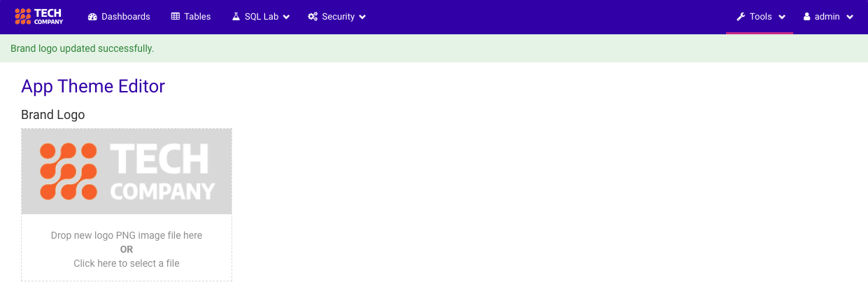The image size is (868, 301).
Task: Expand the admin dropdown chevron
Action: (850, 17)
